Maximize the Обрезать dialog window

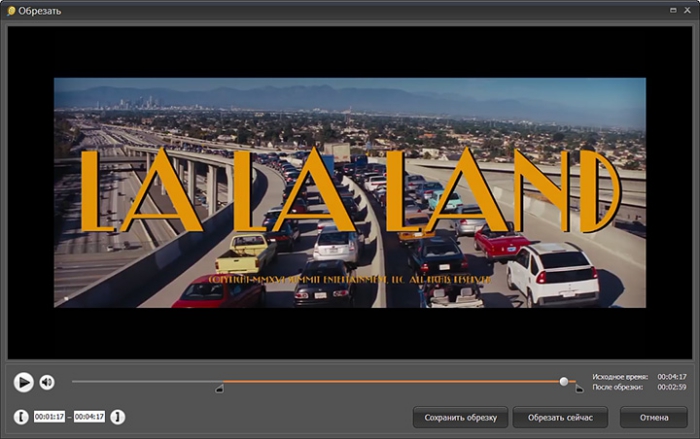click(x=673, y=10)
